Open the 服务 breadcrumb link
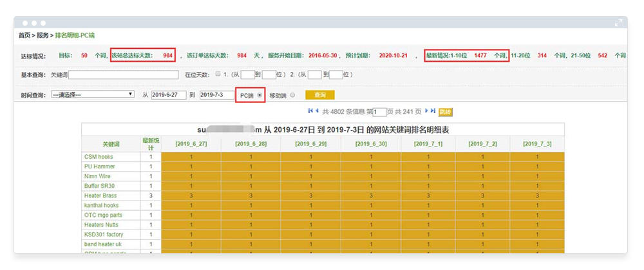 click(x=43, y=35)
